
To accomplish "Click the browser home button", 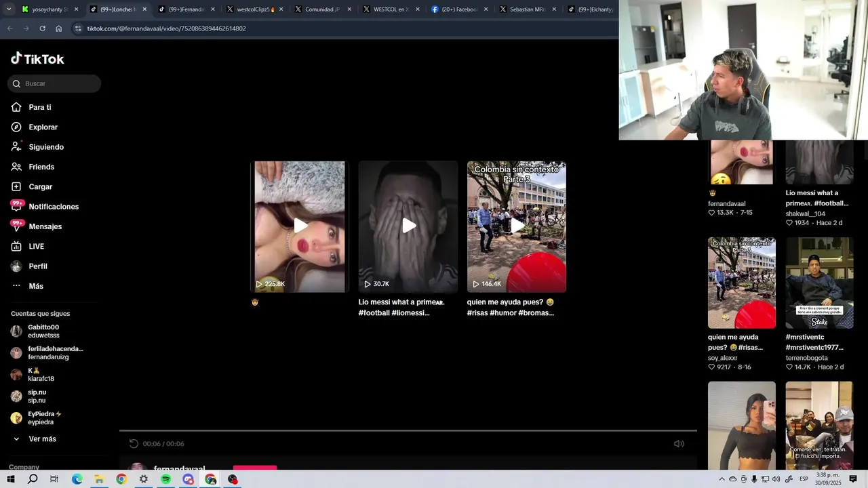I will (x=58, y=28).
